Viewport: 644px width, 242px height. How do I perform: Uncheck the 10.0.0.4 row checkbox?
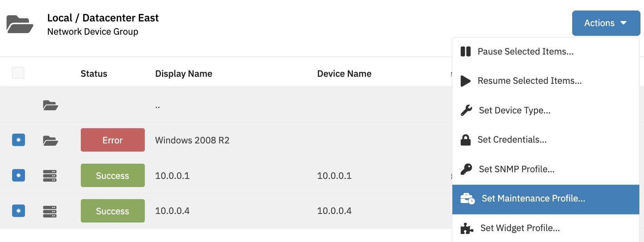click(18, 211)
